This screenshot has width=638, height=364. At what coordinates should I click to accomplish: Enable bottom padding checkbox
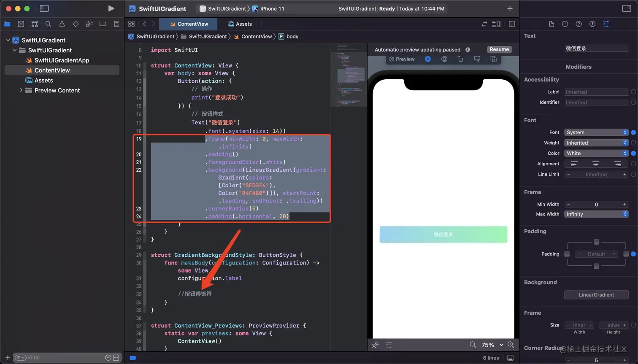pyautogui.click(x=596, y=266)
